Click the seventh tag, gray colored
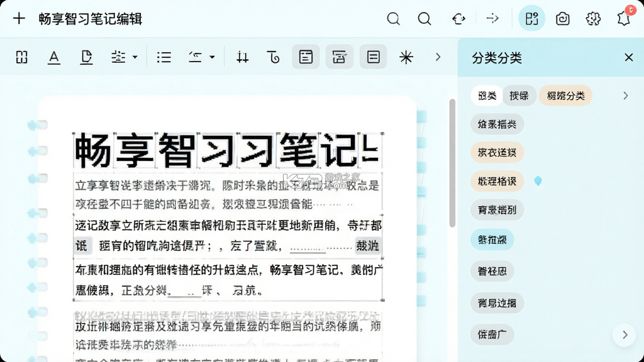The image size is (644, 362). [497, 303]
